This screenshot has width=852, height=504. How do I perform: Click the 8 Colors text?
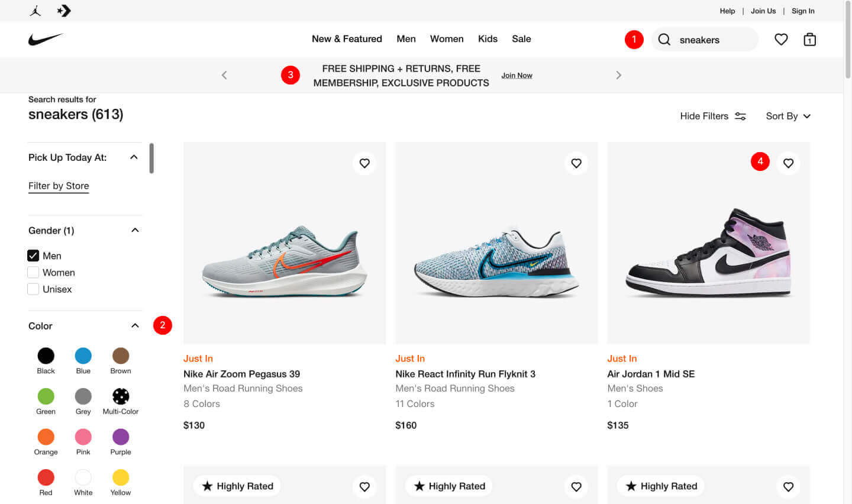click(202, 404)
